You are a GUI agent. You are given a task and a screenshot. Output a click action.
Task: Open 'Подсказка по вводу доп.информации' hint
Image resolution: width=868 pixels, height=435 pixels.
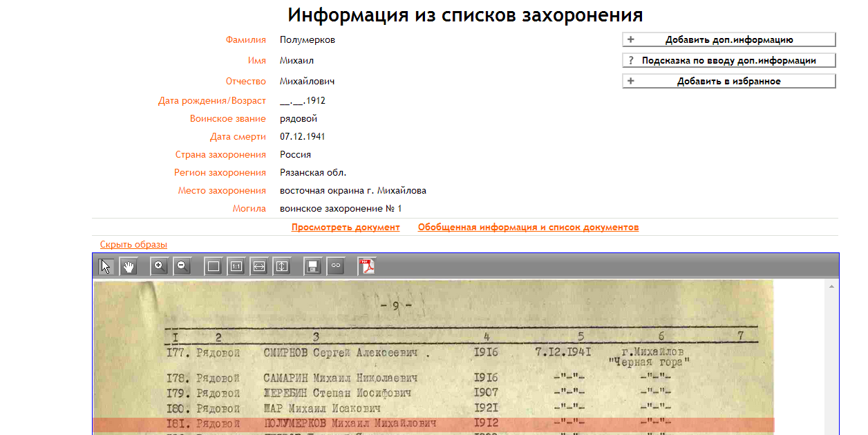pos(729,61)
